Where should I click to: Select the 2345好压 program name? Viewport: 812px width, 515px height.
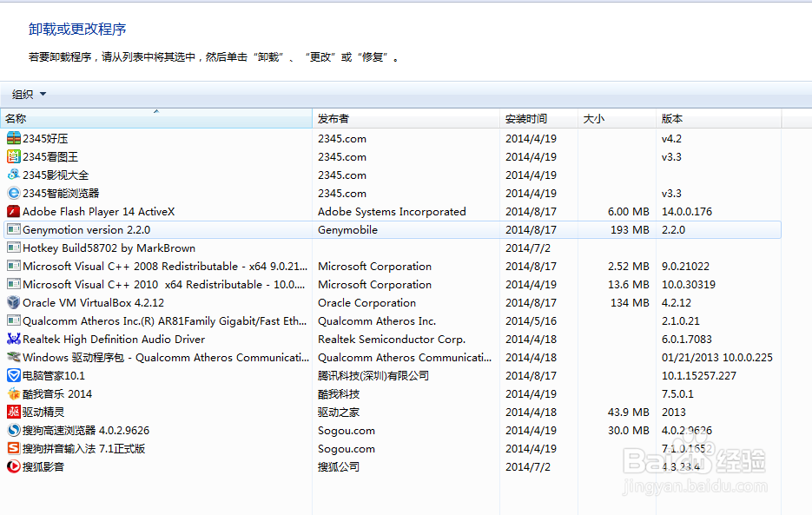[x=45, y=139]
